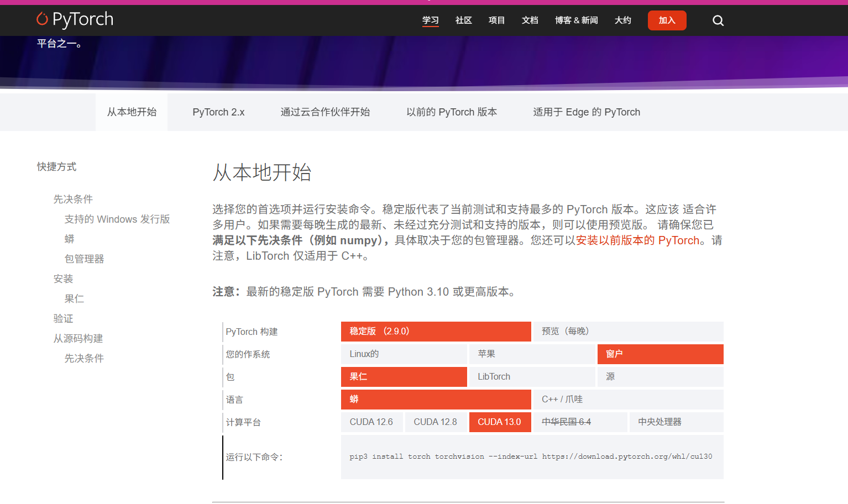Open the 项目 navigation menu
This screenshot has width=848, height=504.
(496, 20)
